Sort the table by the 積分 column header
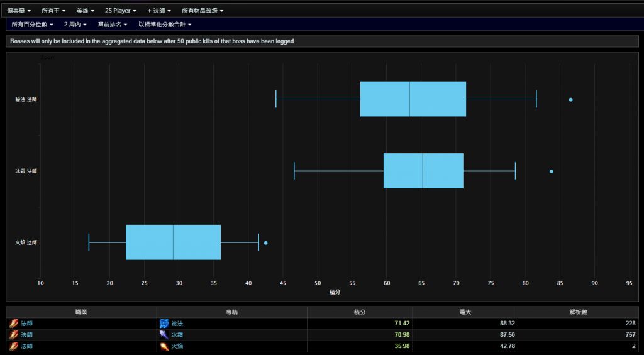This screenshot has height=355, width=644. pos(359,312)
